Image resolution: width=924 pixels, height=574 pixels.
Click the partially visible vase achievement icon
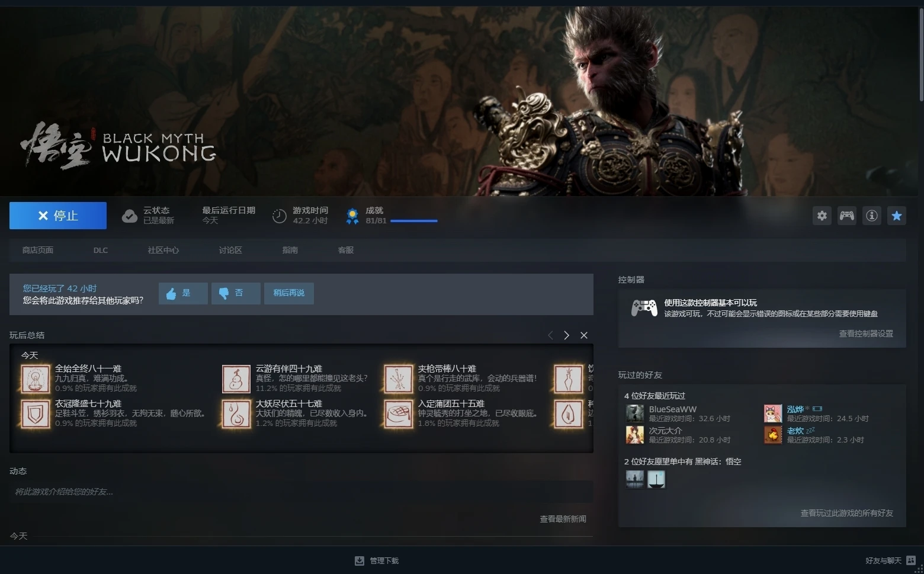point(569,379)
